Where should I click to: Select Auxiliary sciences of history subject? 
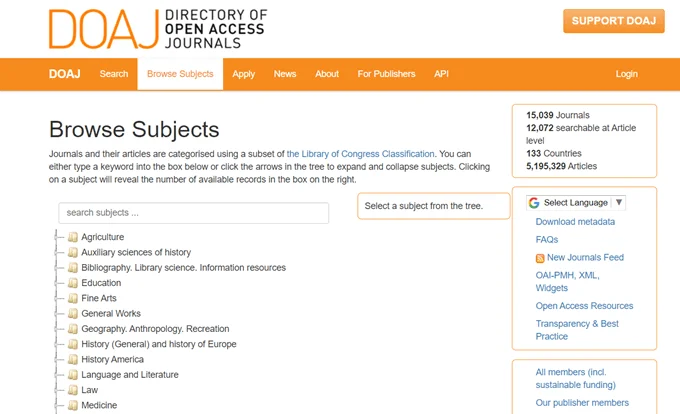(x=136, y=253)
